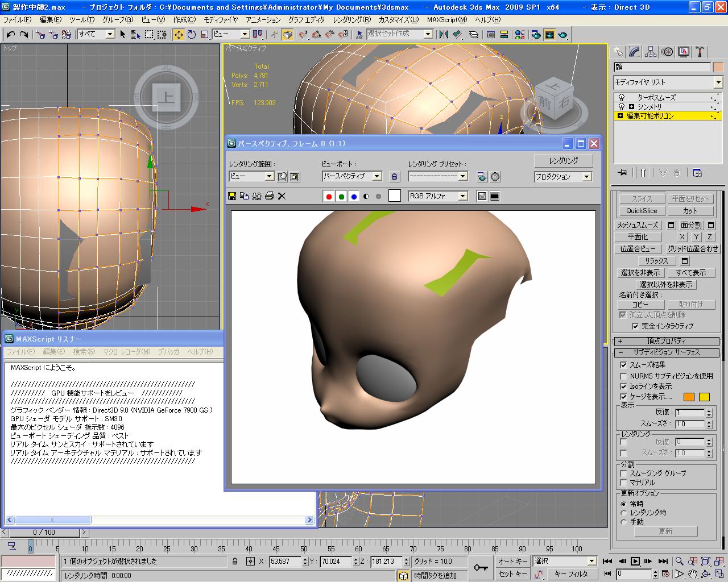Open the モディファイヤ リスト dropdown
The height and width of the screenshot is (582, 728).
718,82
